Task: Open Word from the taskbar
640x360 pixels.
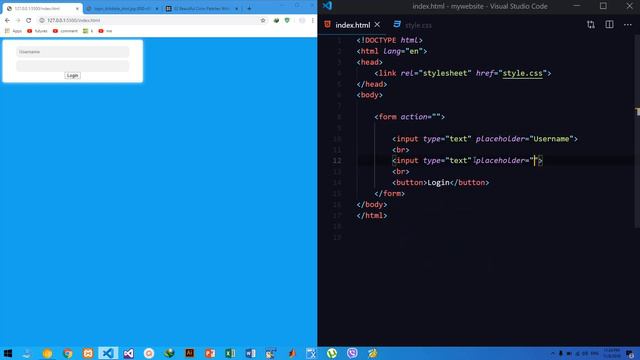Action: pyautogui.click(x=251, y=353)
